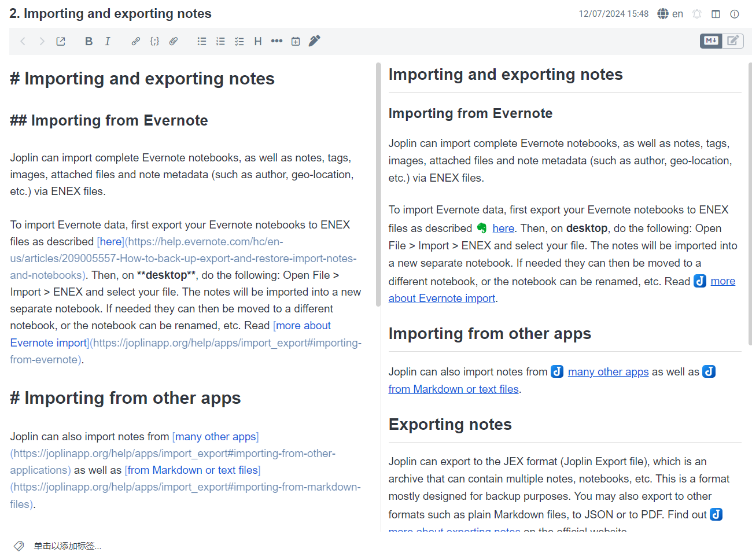
Task: Click the tag icon at the bottom
Action: coord(19,546)
